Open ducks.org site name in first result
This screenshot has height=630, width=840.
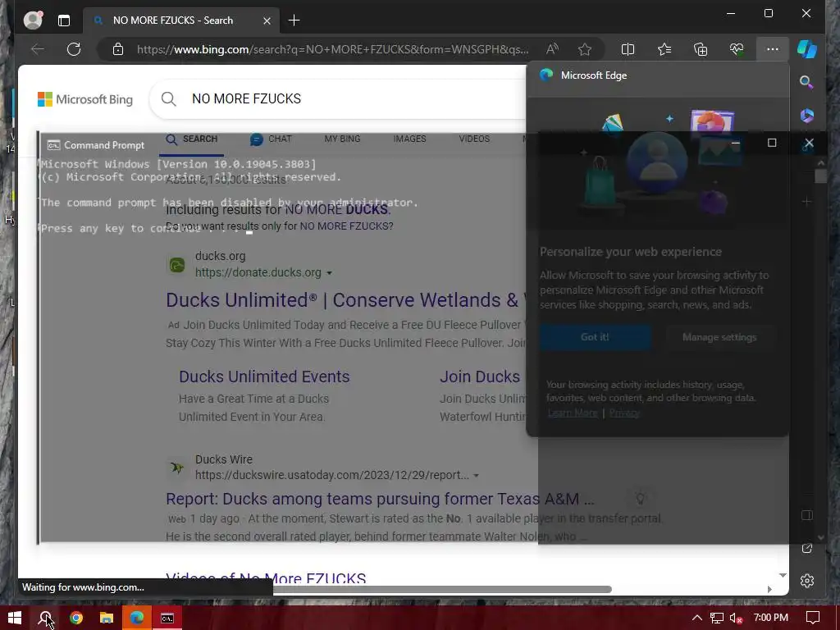click(220, 256)
